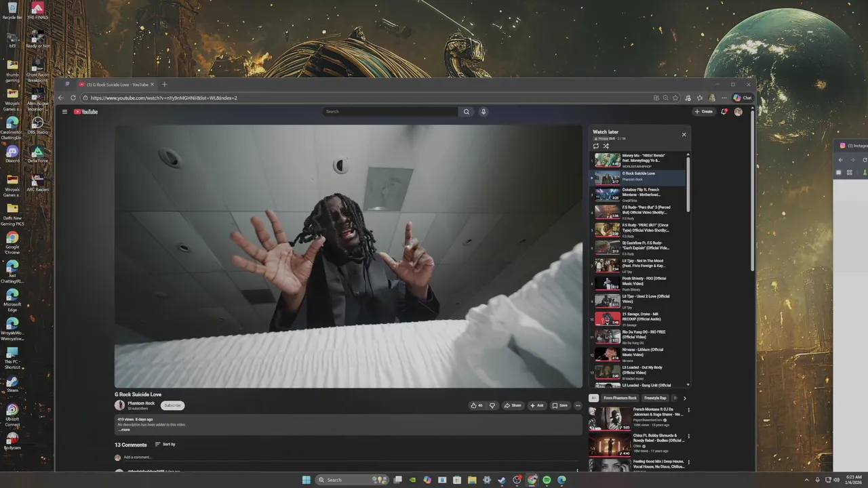
Task: Toggle loop playlist in Watch later panel
Action: [596, 146]
